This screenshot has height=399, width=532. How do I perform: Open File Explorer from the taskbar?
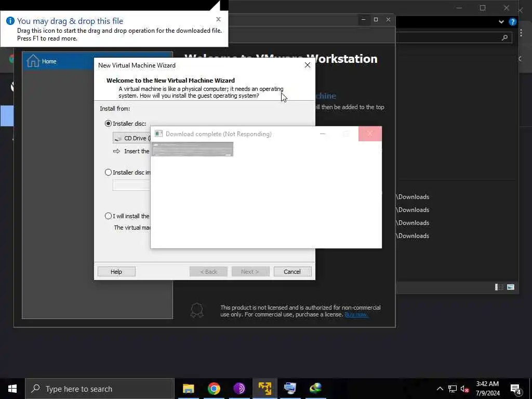(x=188, y=389)
